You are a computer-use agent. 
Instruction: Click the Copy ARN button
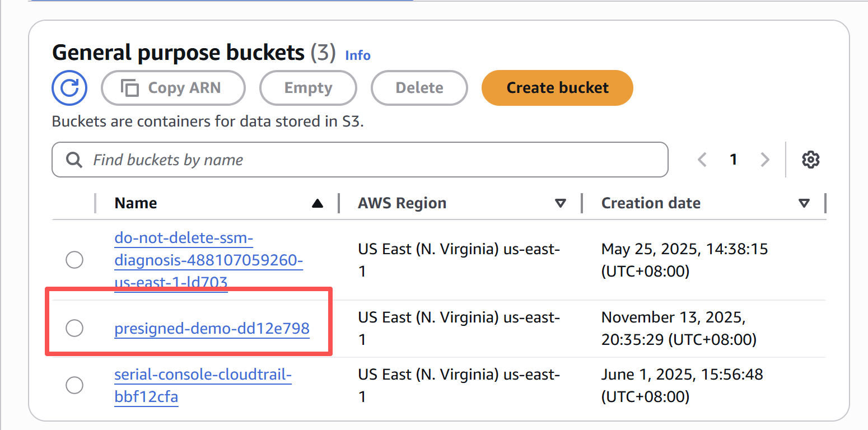173,88
